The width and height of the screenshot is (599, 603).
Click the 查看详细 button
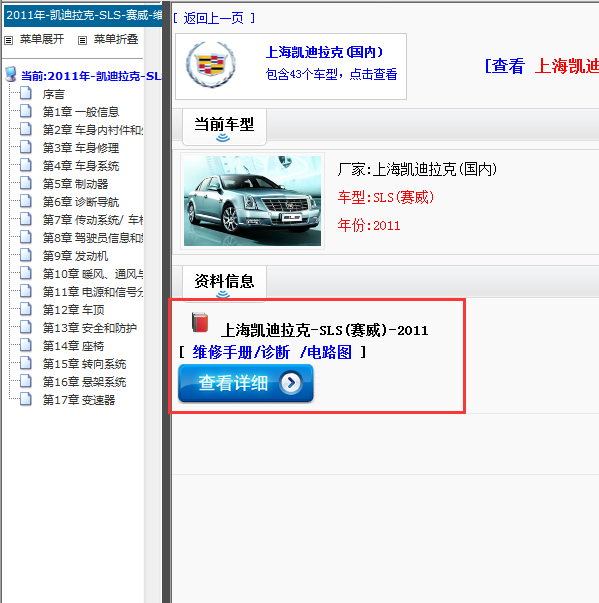246,383
